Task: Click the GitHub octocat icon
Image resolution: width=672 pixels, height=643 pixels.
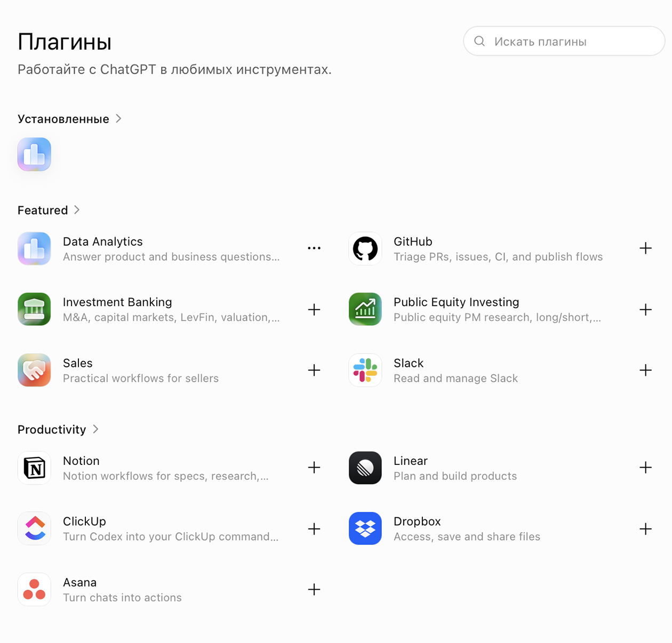Action: tap(365, 248)
